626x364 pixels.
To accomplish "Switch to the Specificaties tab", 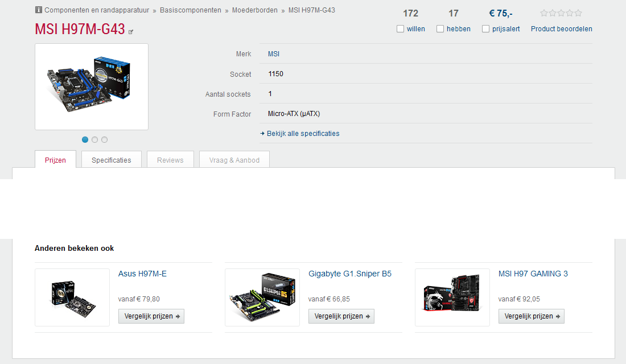I will click(x=112, y=159).
